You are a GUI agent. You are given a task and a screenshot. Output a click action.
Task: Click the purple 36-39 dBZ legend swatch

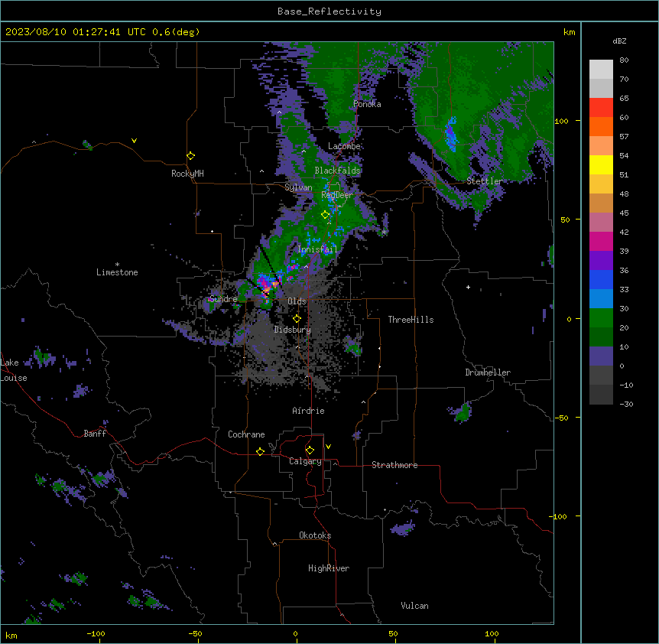tap(601, 261)
